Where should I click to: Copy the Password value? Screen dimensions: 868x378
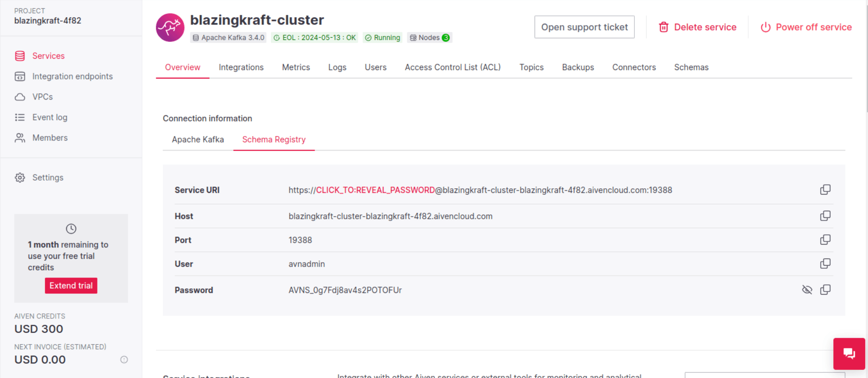tap(825, 290)
